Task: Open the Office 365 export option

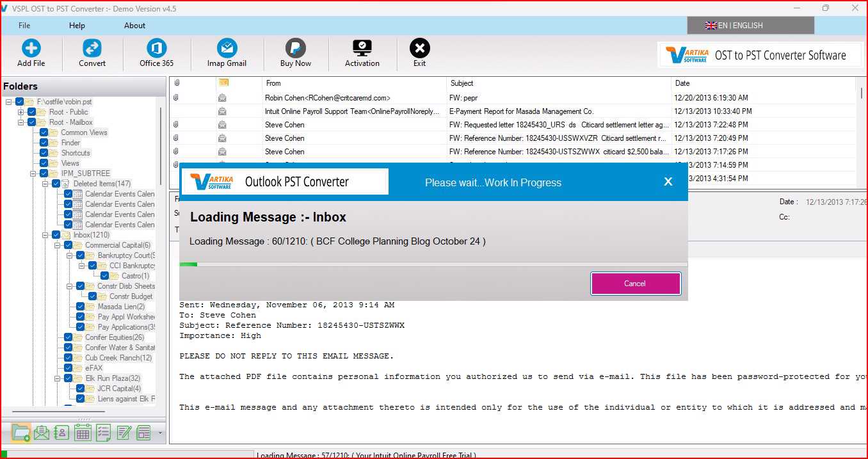Action: click(156, 48)
